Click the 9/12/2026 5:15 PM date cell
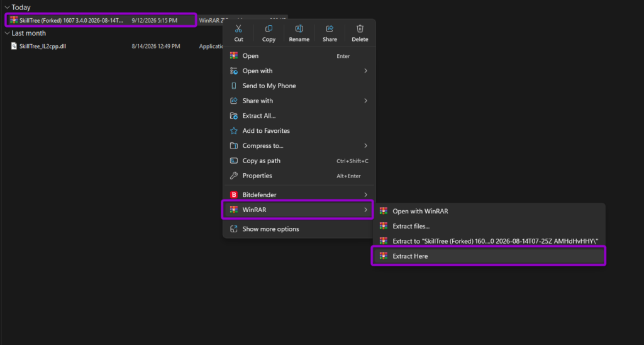This screenshot has width=644, height=345. pos(155,20)
